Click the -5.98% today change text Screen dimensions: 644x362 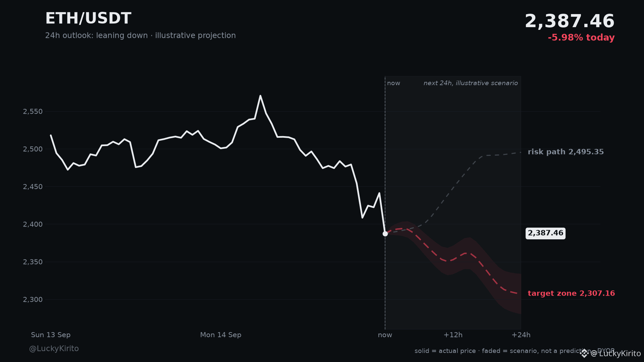pyautogui.click(x=581, y=38)
